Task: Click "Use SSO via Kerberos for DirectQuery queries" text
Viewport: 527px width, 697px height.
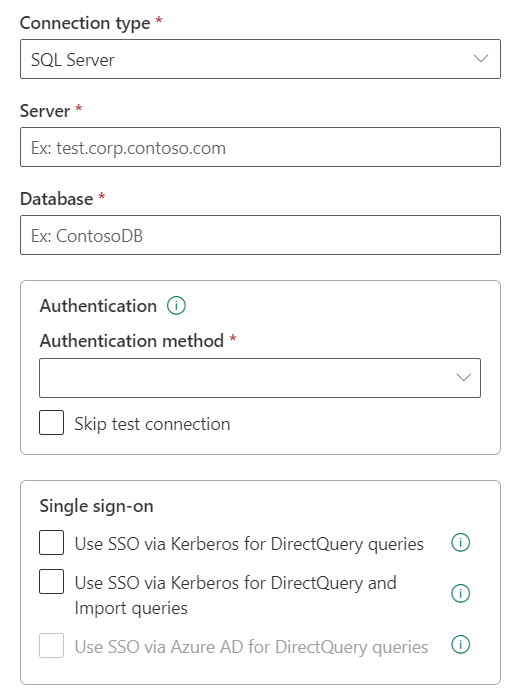Action: coord(249,544)
